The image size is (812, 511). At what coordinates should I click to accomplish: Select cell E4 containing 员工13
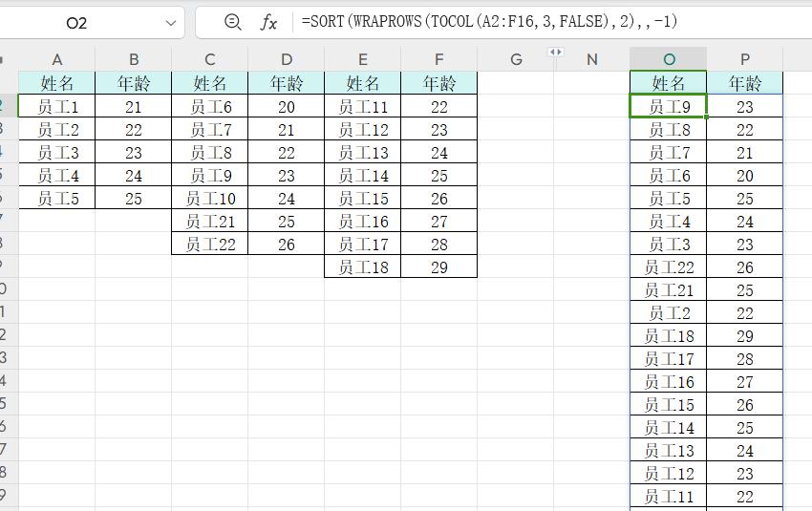pos(362,152)
